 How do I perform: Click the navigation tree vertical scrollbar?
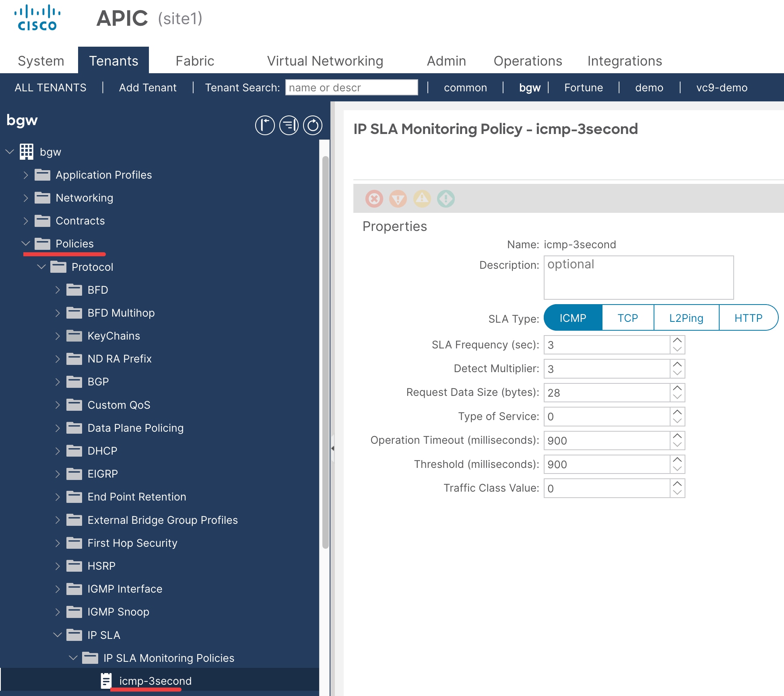pyautogui.click(x=326, y=352)
